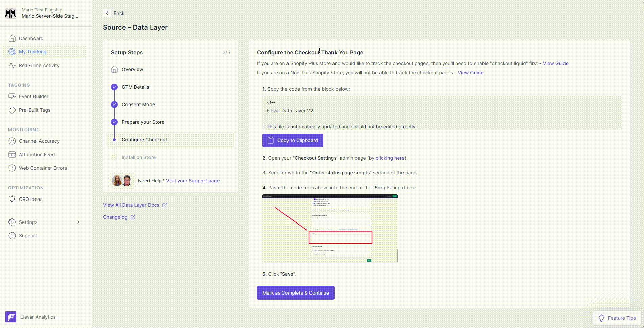The image size is (644, 328).
Task: Open Support page from sidebar
Action: [x=45, y=236]
